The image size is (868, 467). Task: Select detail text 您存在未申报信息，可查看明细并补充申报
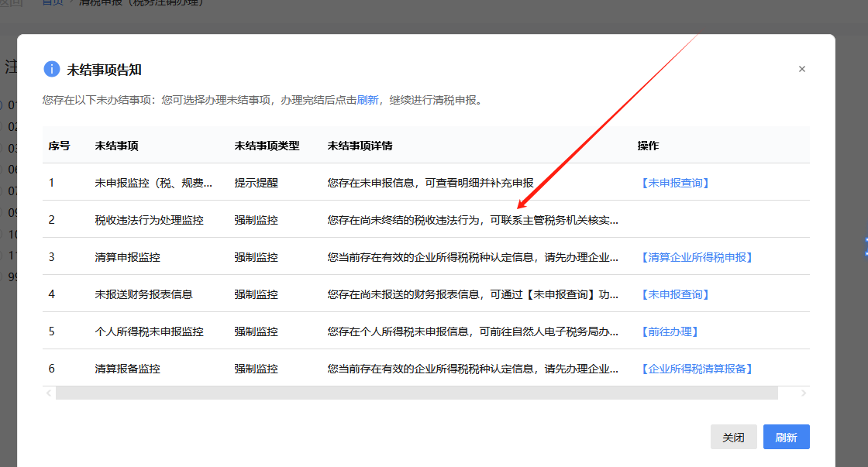431,183
